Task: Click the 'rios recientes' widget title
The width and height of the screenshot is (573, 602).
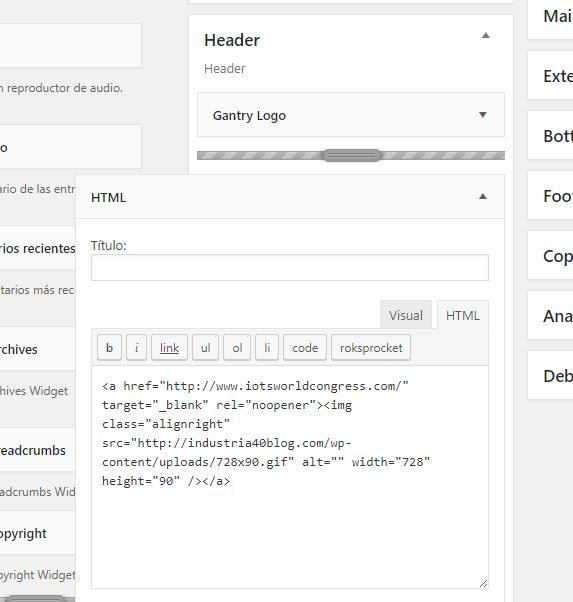Action: (x=38, y=248)
